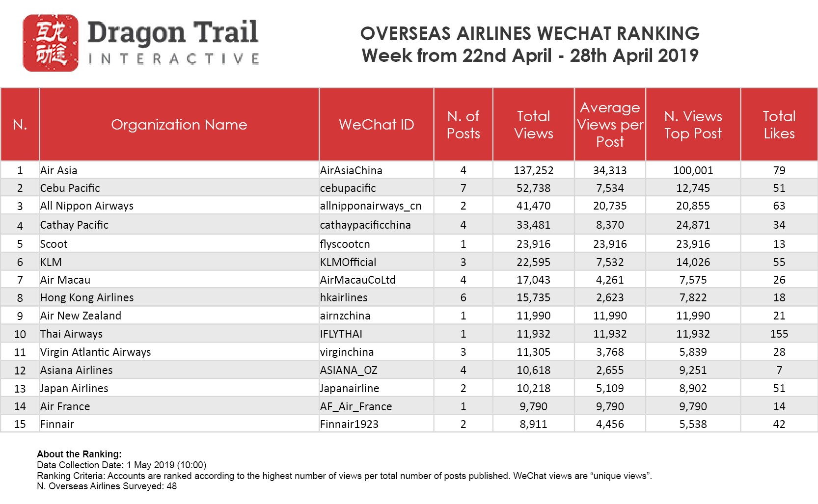Click the Total Likes column header

[779, 125]
